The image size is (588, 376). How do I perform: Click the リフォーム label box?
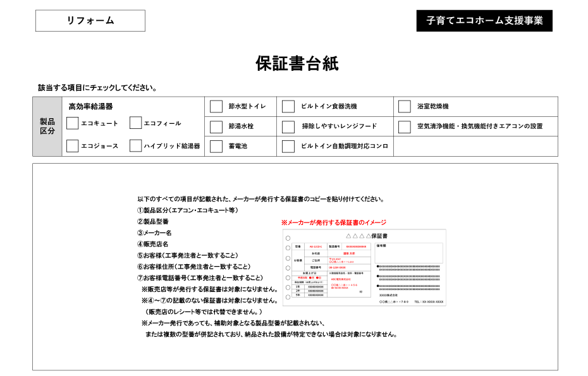[90, 21]
